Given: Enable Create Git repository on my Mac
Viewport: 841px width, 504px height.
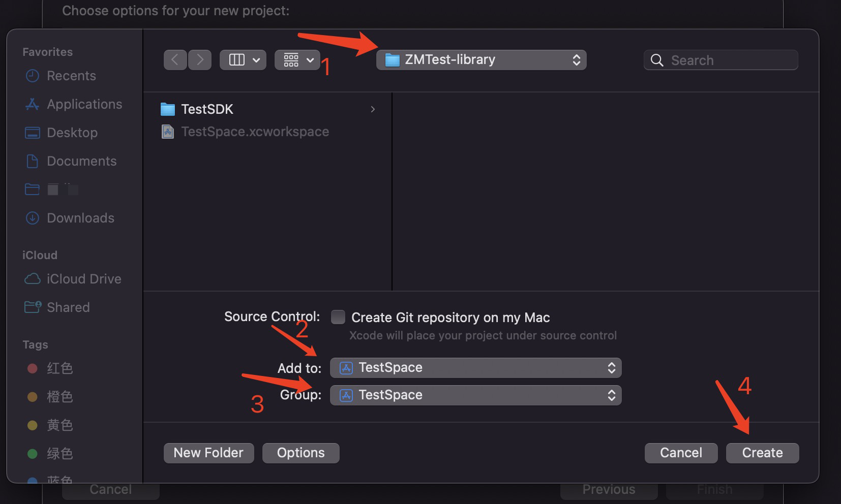Looking at the screenshot, I should tap(338, 317).
